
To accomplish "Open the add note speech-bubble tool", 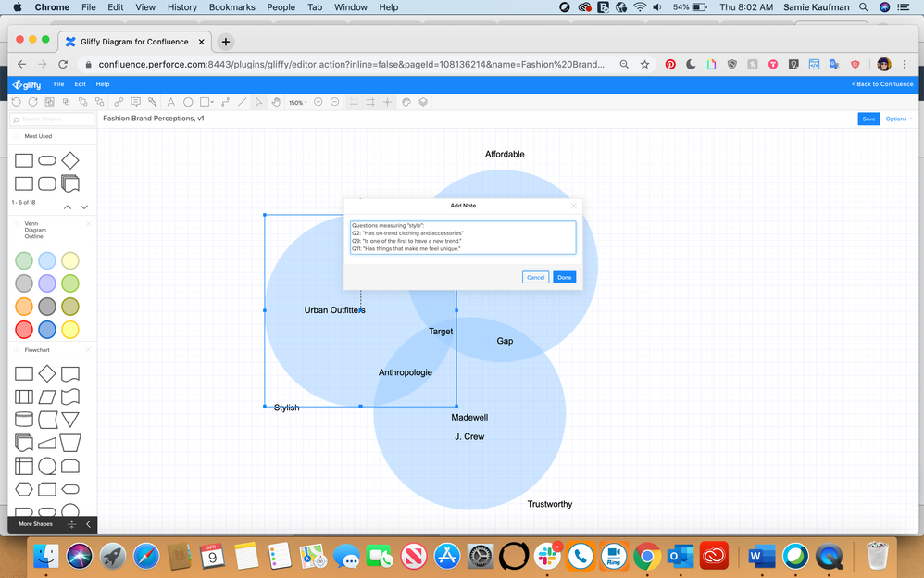I will point(135,102).
